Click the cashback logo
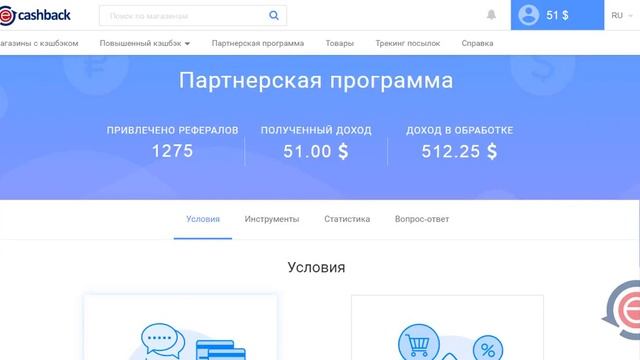The image size is (640, 360). 35,16
